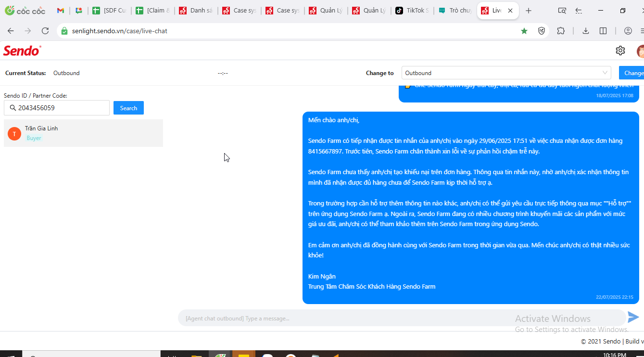Viewport: 644px width, 357px height.
Task: Switch to the Trò chuy tab
Action: (x=455, y=11)
